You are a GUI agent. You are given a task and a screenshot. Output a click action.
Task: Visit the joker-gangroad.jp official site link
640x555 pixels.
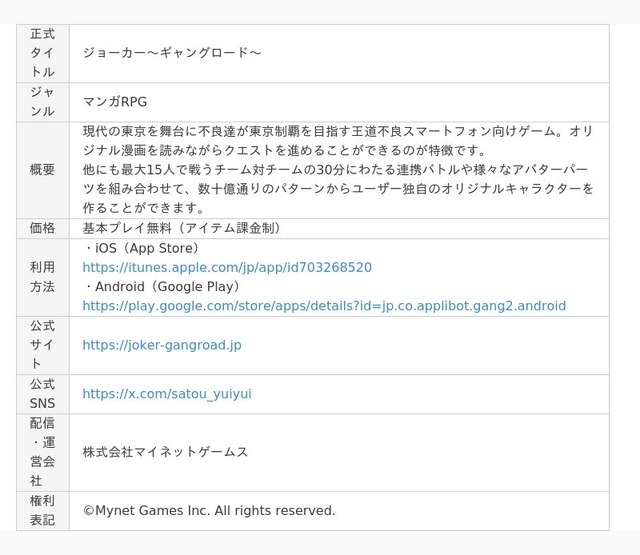tap(162, 345)
